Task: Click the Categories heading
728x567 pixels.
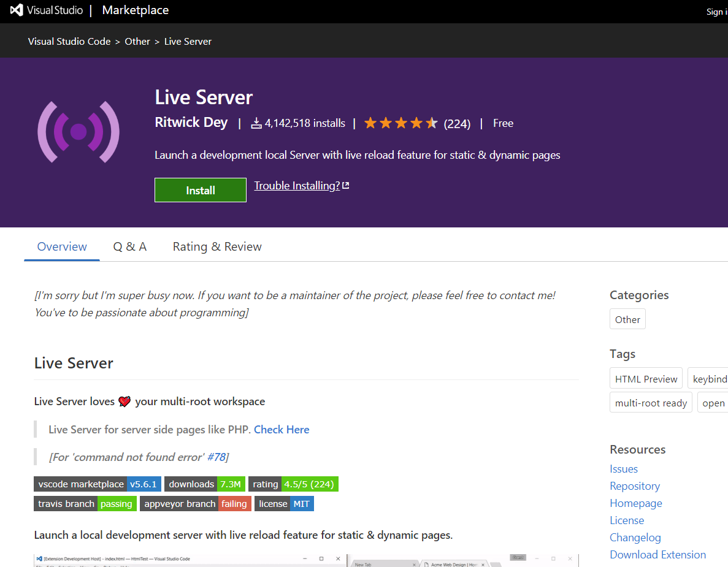Action: 639,295
